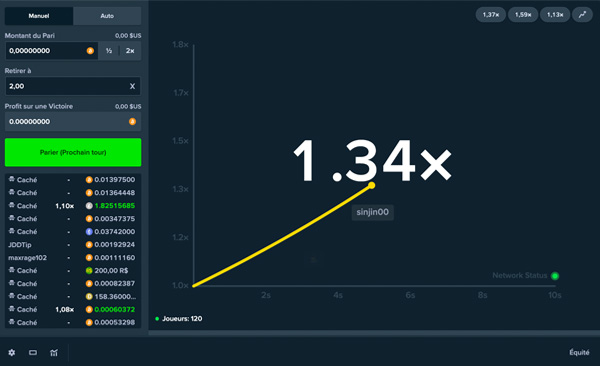Click bitcoin icon beside 0.00111160
Screen dimensions: 600x366
(89, 258)
